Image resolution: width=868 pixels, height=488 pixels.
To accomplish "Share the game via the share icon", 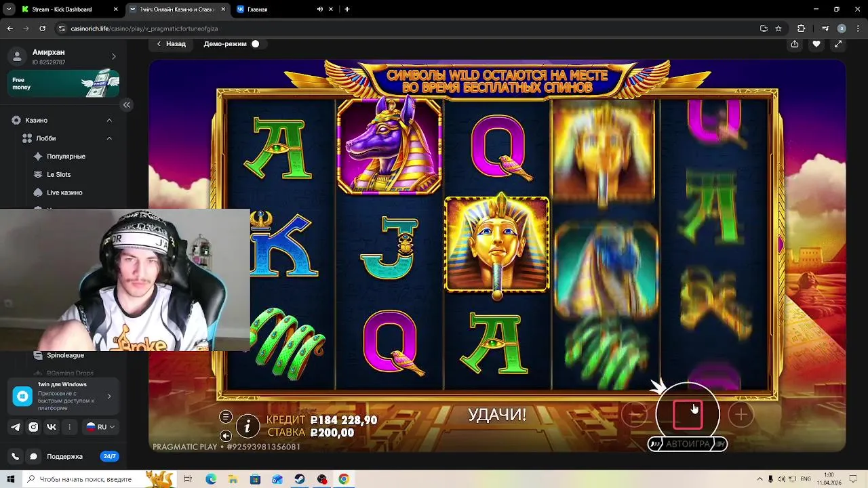I will 795,44.
